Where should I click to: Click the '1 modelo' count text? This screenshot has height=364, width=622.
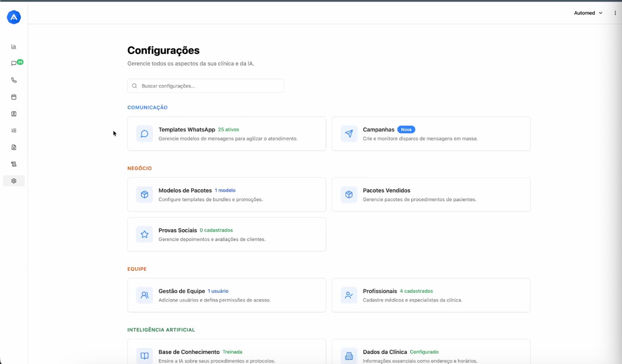coord(225,190)
